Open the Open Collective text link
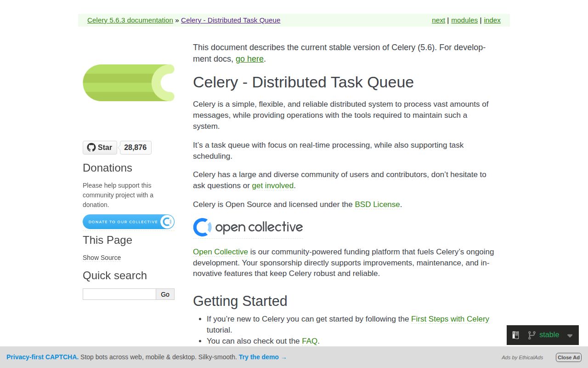588x368 pixels. click(220, 252)
